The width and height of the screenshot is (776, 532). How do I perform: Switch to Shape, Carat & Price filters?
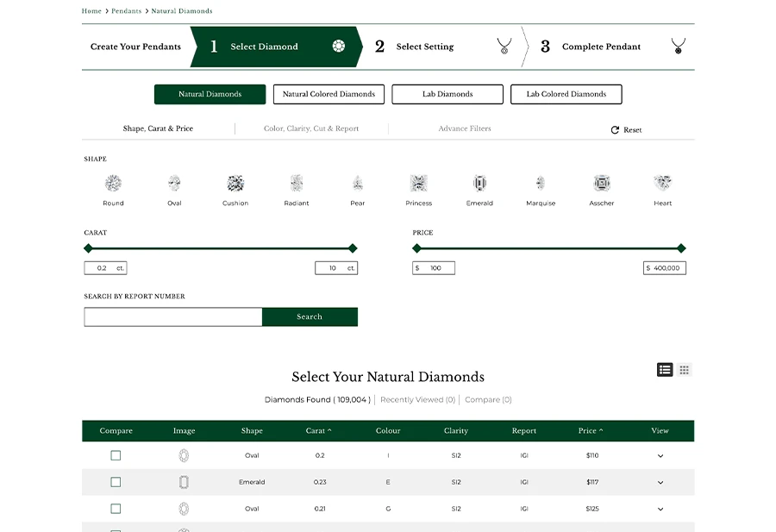pyautogui.click(x=158, y=128)
